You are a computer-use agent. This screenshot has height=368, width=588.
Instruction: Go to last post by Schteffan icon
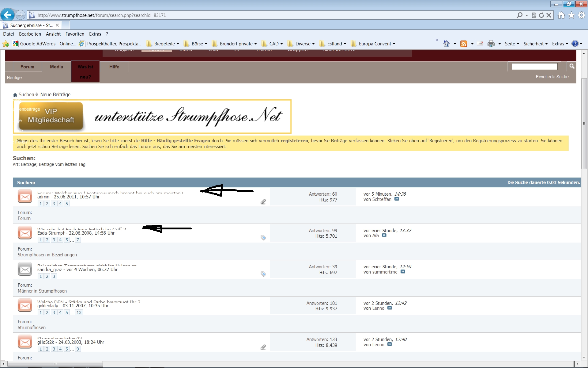(x=397, y=199)
